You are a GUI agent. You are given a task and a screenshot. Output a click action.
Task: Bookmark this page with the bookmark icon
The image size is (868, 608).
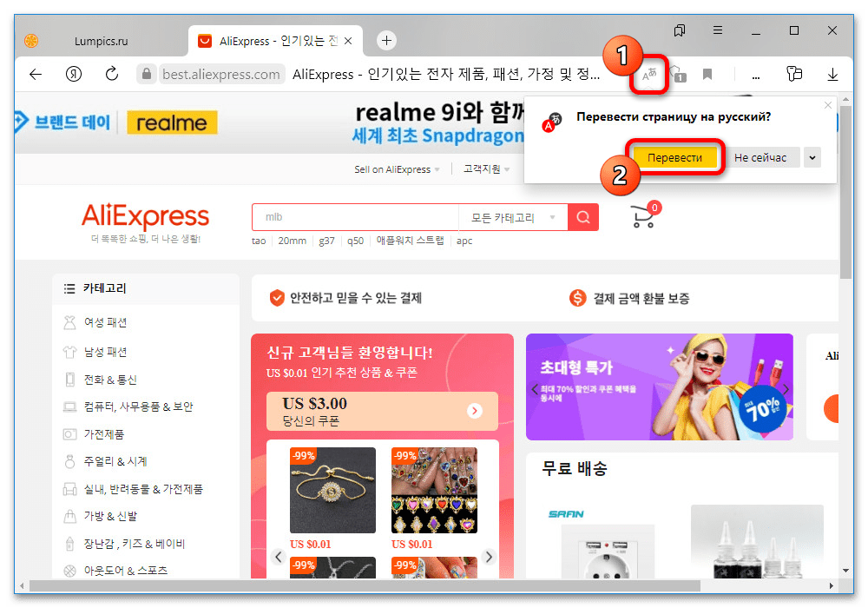click(707, 74)
